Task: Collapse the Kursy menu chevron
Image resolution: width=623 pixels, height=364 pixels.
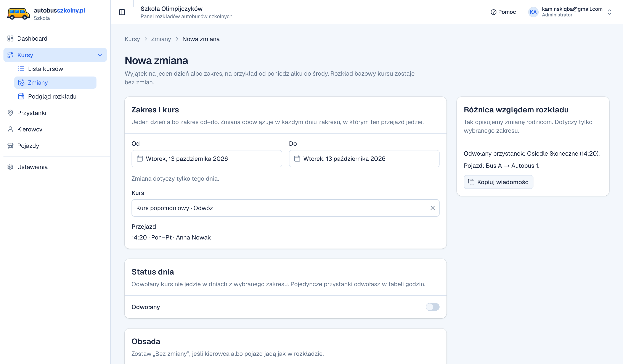Action: [x=100, y=55]
